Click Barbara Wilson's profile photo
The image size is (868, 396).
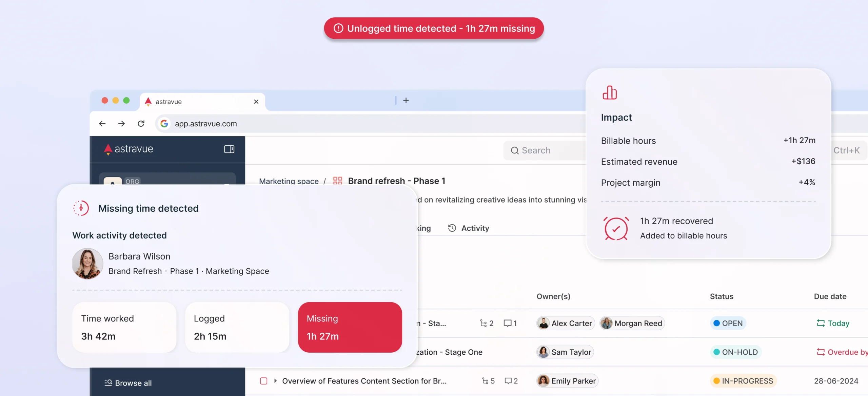tap(87, 264)
